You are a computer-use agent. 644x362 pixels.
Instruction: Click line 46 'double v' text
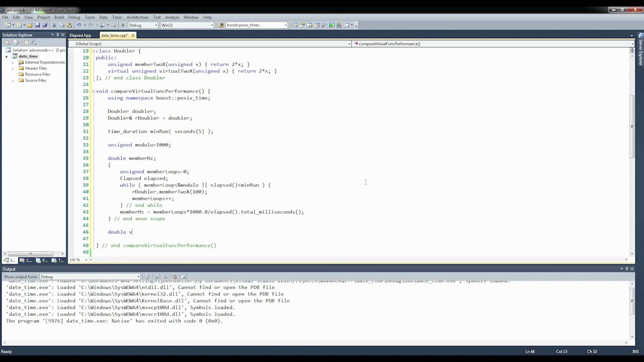(120, 232)
